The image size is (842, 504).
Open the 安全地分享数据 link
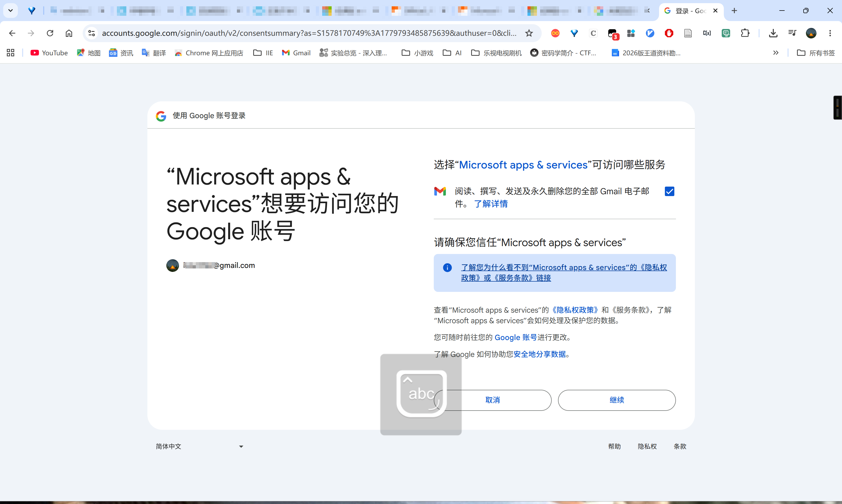click(539, 354)
